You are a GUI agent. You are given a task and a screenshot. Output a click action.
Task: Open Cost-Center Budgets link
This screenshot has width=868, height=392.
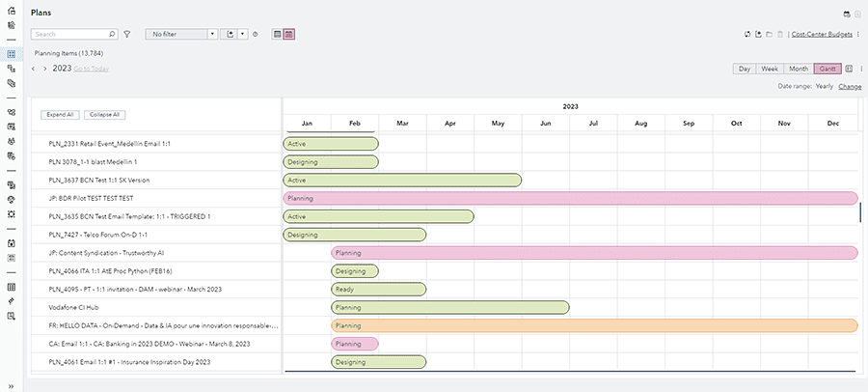pyautogui.click(x=822, y=35)
